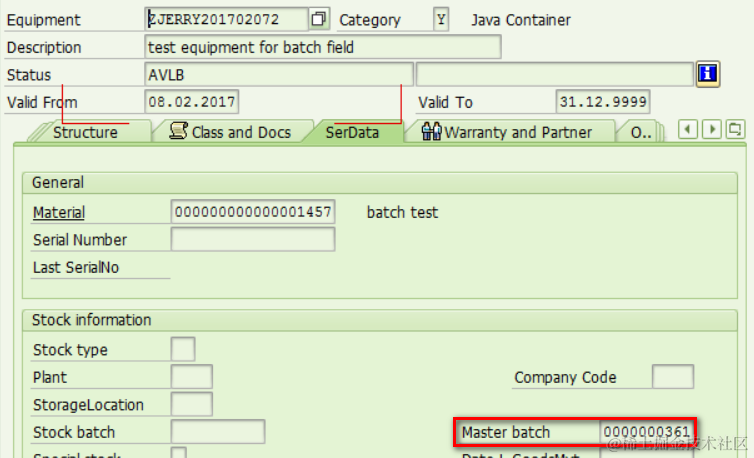Switch to the Class and Docs tab
This screenshot has height=458, width=754.
click(231, 132)
